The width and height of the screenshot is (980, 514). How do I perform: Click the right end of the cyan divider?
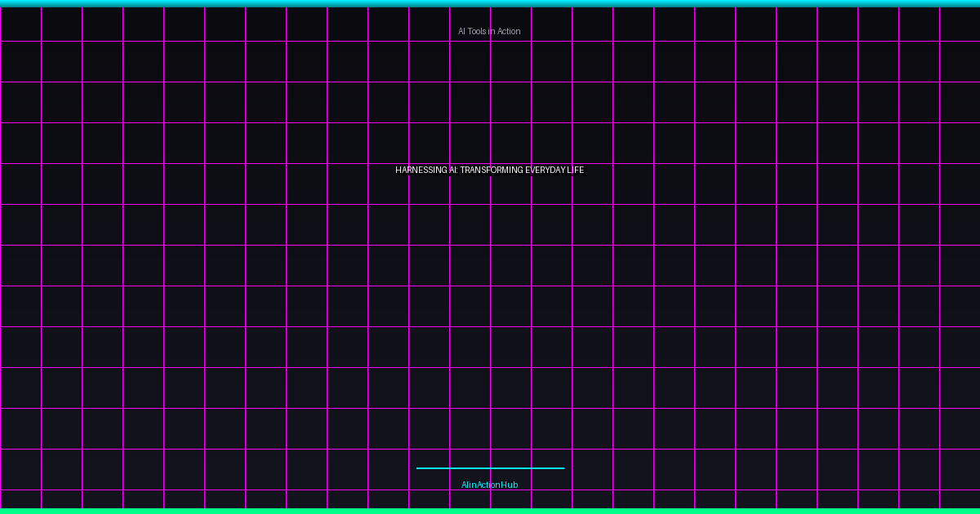[x=561, y=468]
